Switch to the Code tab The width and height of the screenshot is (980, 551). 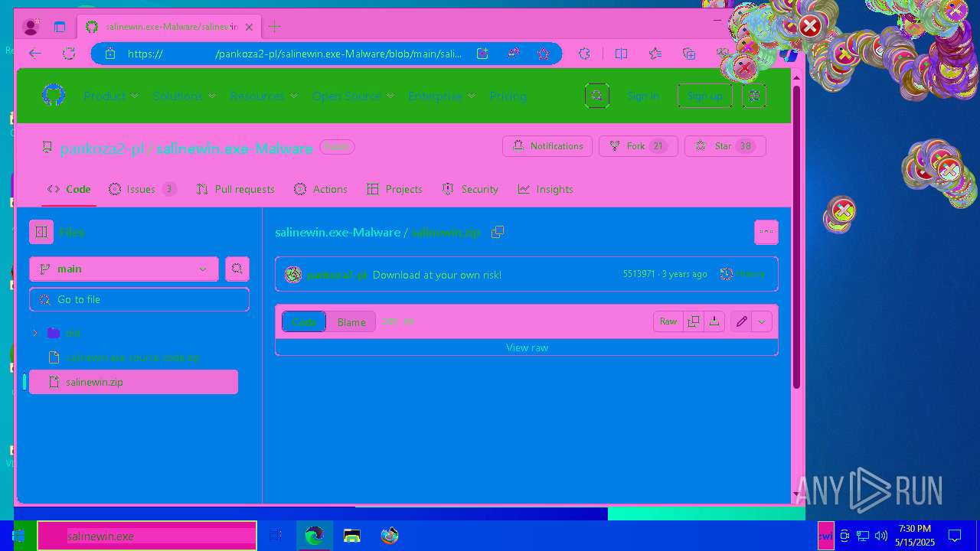[x=69, y=189]
